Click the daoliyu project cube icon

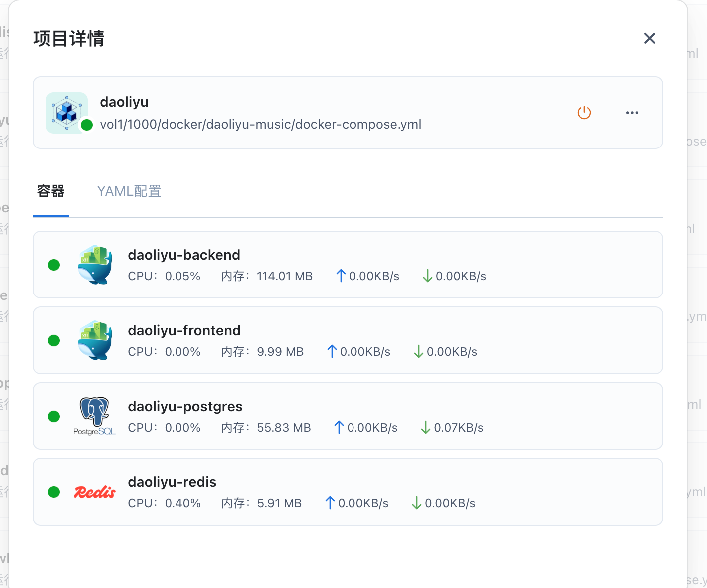pyautogui.click(x=67, y=113)
